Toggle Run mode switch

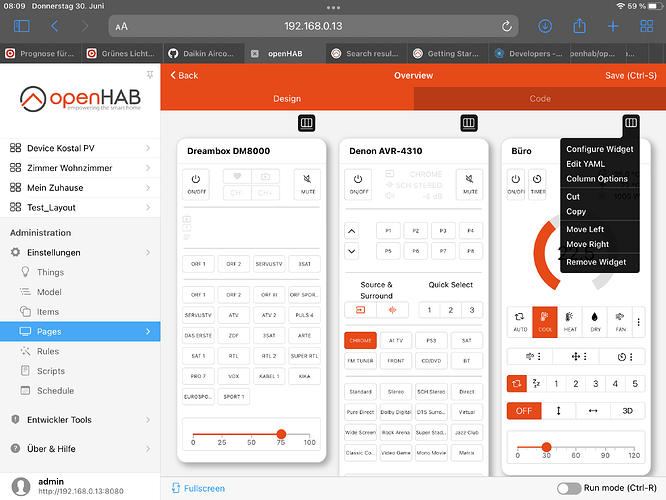coord(569,488)
